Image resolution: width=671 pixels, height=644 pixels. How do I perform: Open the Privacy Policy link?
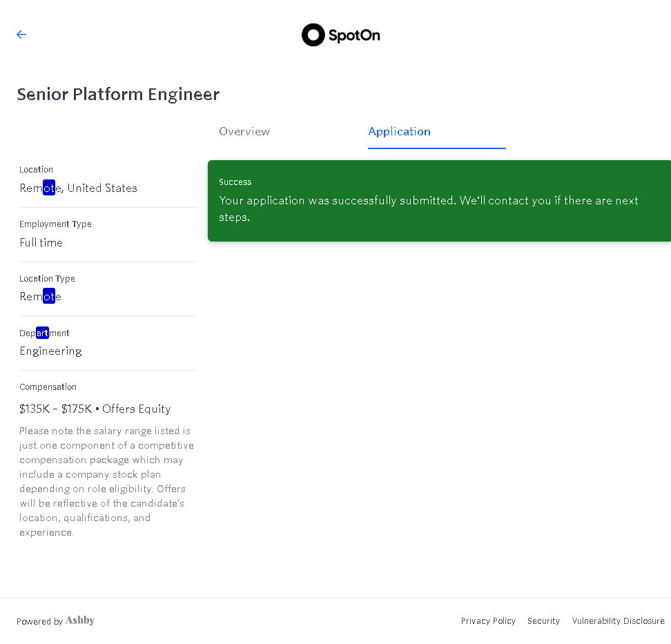pos(488,621)
